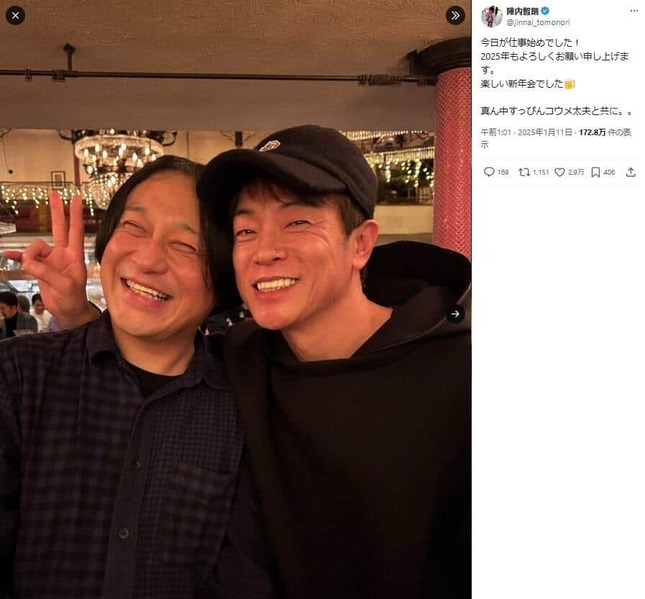The image size is (645, 599).
Task: Open the share upload icon
Action: tap(631, 172)
